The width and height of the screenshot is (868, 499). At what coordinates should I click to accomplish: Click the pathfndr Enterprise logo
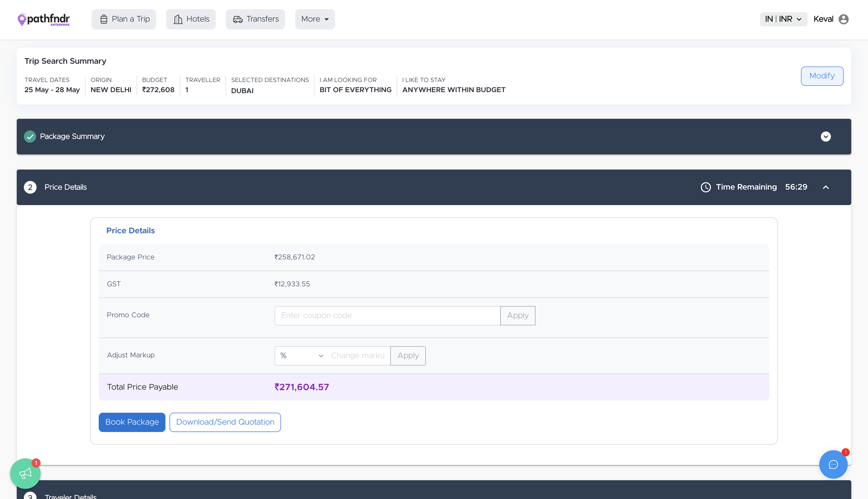[x=43, y=19]
